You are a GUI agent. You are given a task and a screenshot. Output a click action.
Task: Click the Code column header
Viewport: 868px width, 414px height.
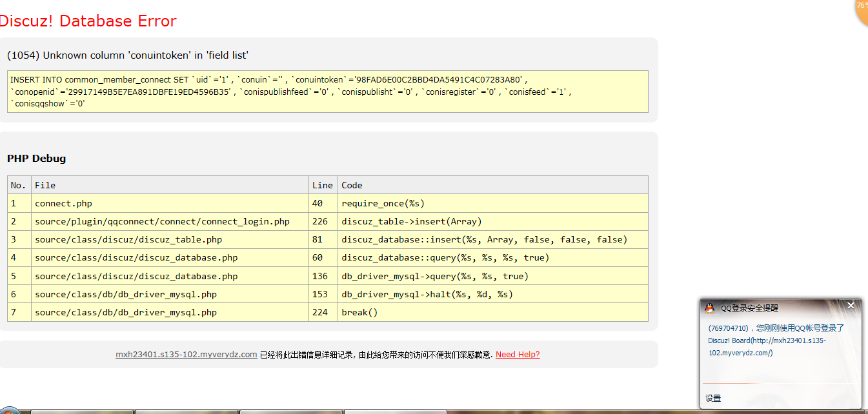click(352, 185)
